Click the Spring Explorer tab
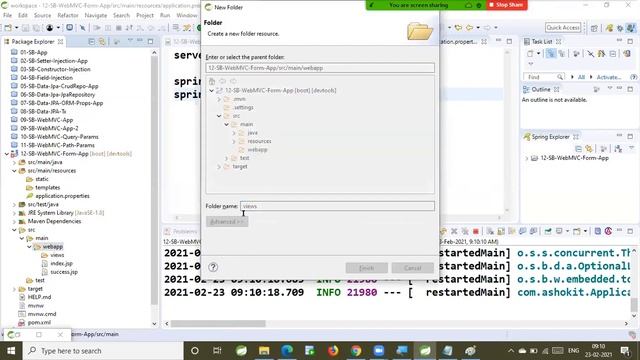Screen dimensions: 640x360 click(550, 137)
